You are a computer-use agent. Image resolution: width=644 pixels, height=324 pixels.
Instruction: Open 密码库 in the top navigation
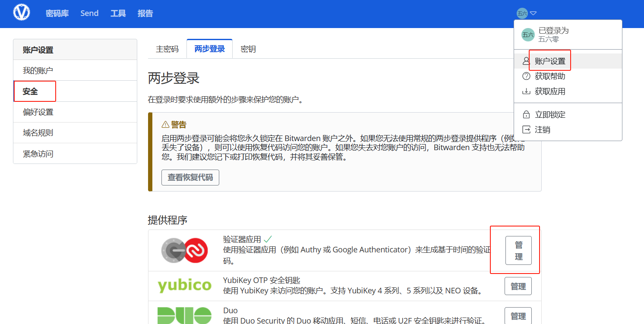(x=57, y=13)
